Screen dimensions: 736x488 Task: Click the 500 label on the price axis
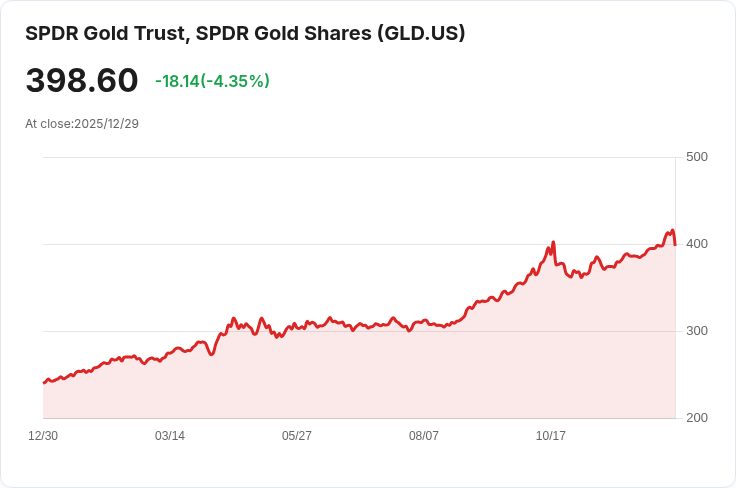tap(697, 157)
